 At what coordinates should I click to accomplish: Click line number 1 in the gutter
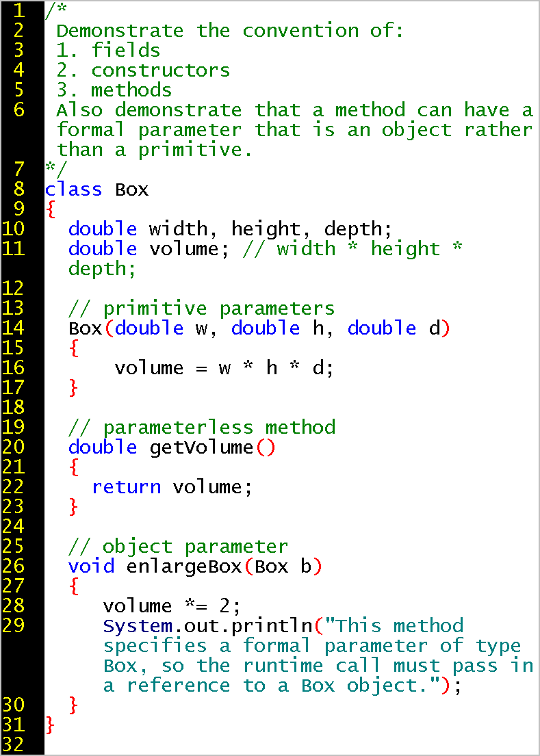pyautogui.click(x=18, y=10)
